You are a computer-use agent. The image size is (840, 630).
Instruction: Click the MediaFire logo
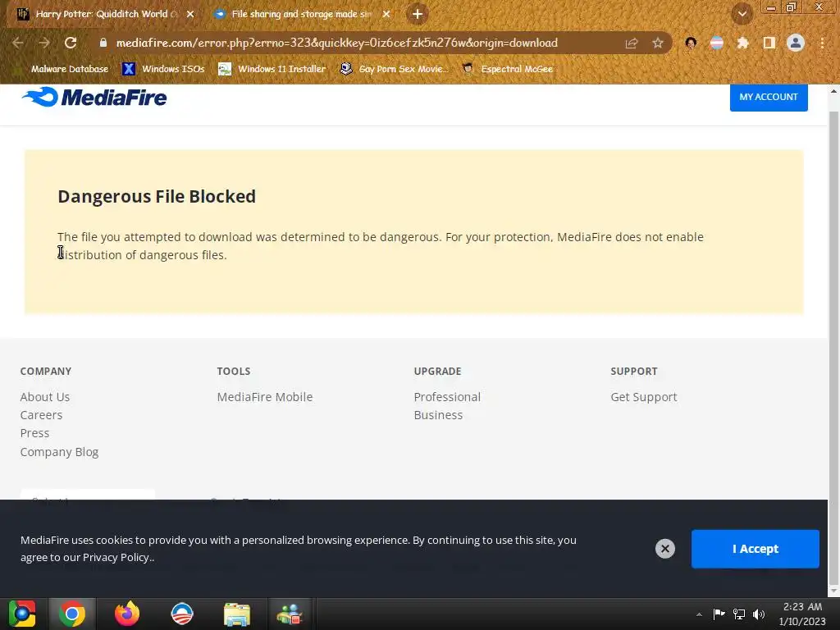coord(94,97)
